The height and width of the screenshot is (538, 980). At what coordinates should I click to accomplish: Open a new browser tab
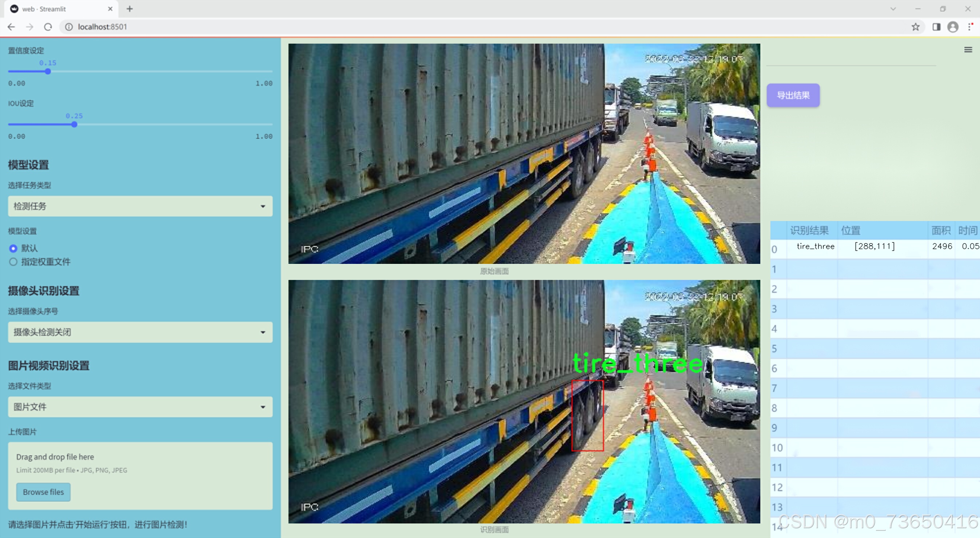tap(130, 9)
